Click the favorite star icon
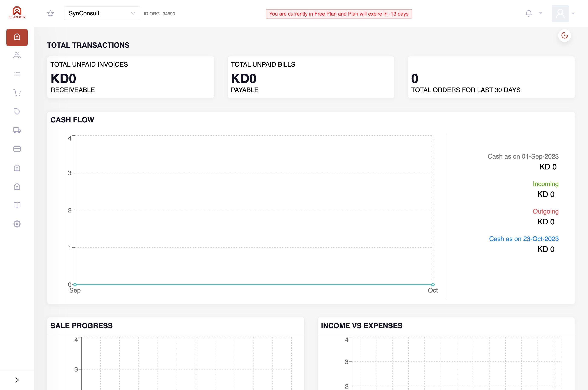 (50, 13)
